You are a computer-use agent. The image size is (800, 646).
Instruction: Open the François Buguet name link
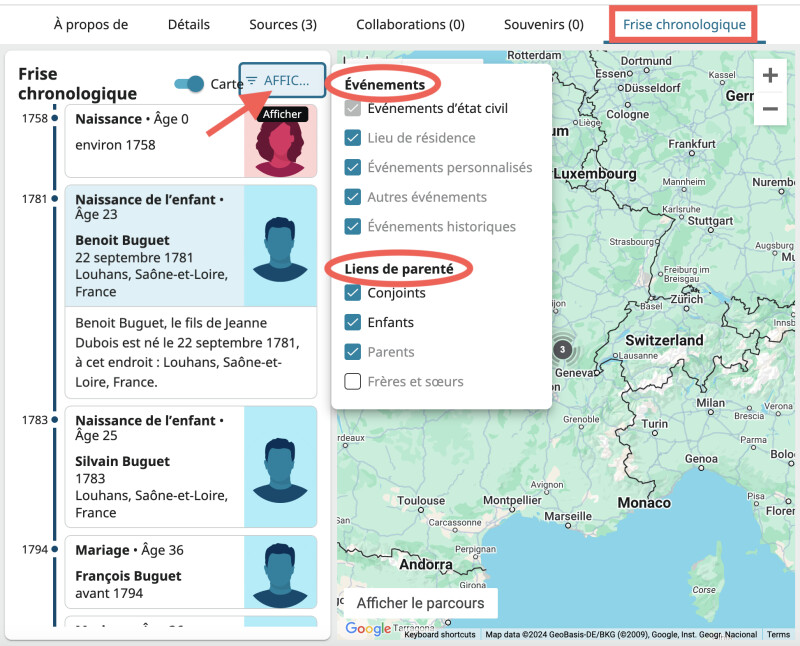tap(128, 576)
